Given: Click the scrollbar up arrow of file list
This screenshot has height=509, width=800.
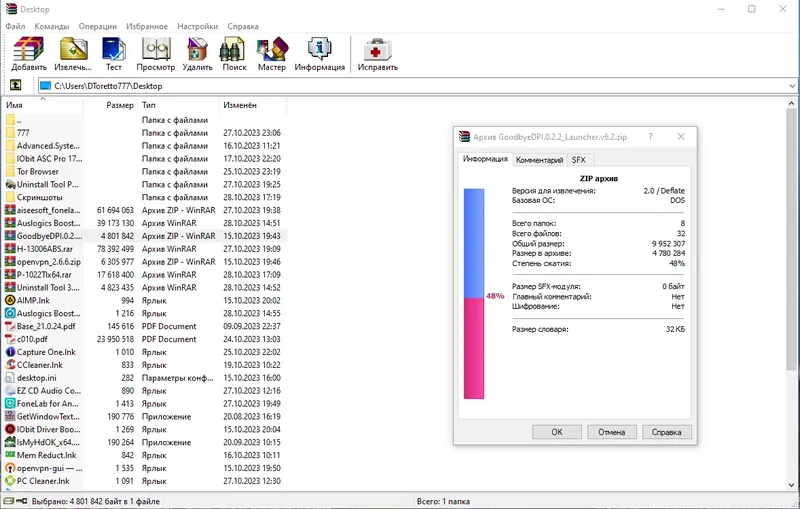Looking at the screenshot, I should [x=791, y=103].
